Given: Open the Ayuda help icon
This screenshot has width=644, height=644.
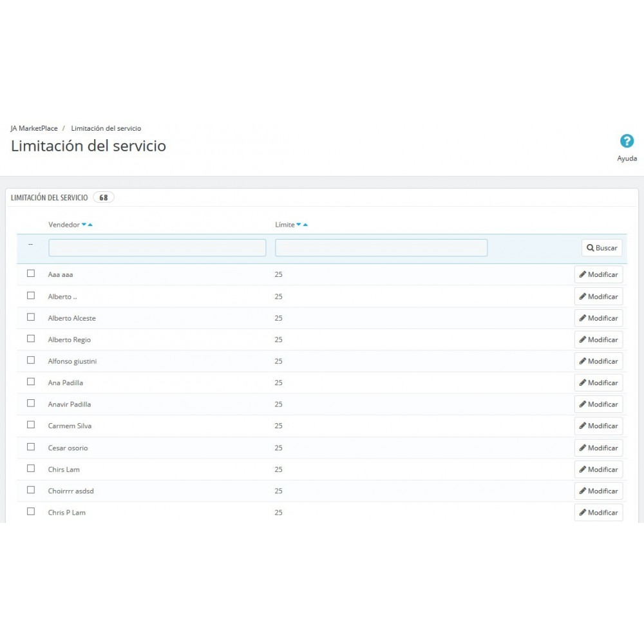Looking at the screenshot, I should (x=627, y=142).
